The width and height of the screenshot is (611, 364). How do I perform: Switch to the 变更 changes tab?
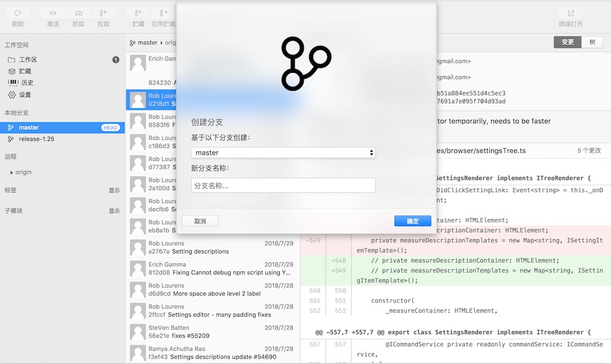[x=567, y=42]
